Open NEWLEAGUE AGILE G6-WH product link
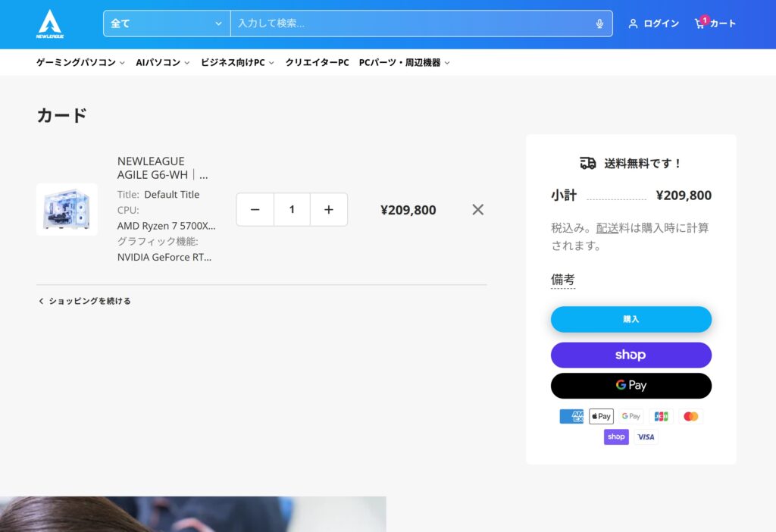Viewport: 776px width, 532px height. click(163, 167)
